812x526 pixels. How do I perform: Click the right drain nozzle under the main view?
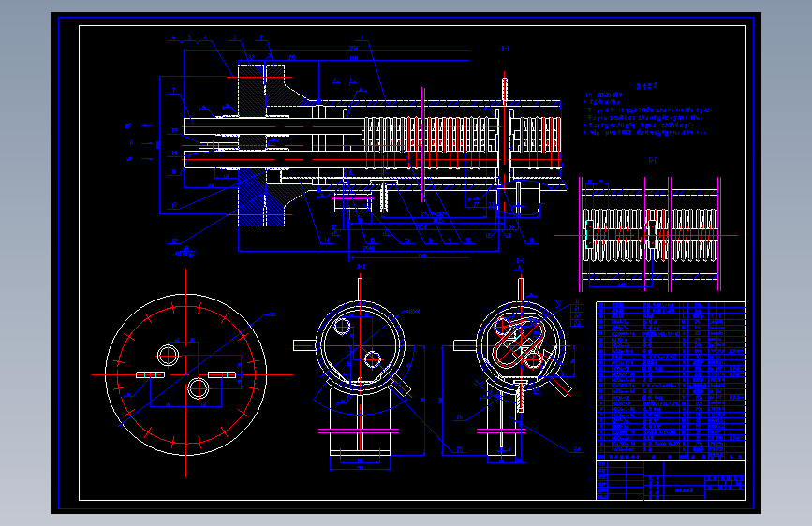[x=518, y=199]
